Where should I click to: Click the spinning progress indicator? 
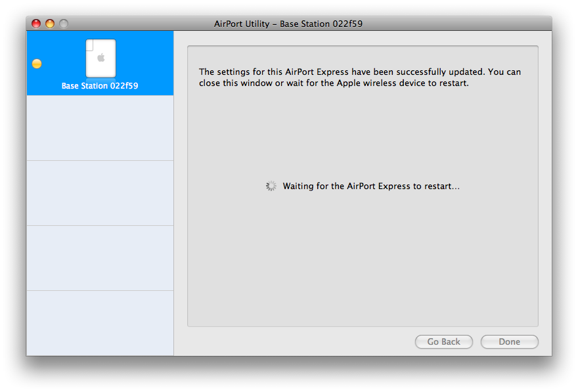pos(271,186)
